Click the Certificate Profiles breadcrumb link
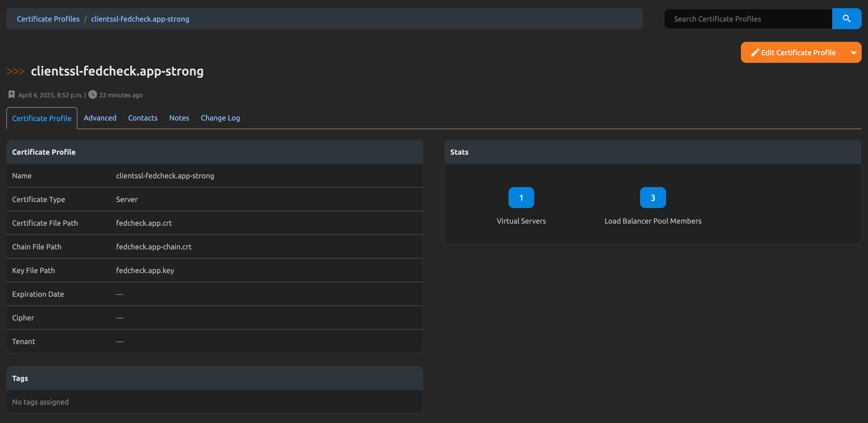868x423 pixels. pos(48,19)
